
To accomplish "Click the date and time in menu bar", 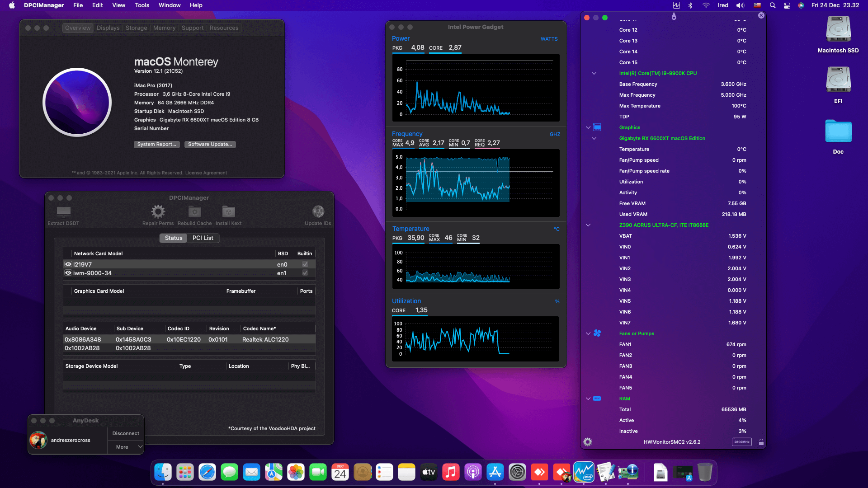I will click(835, 5).
